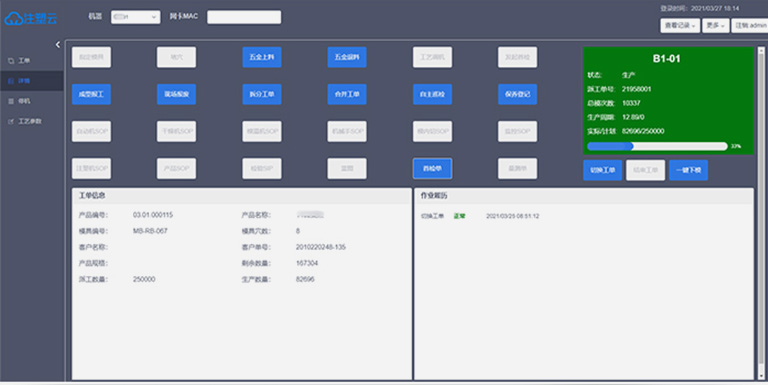Screen dimensions: 768x385
Task: Expand the 更多 dropdown button
Action: pos(715,25)
